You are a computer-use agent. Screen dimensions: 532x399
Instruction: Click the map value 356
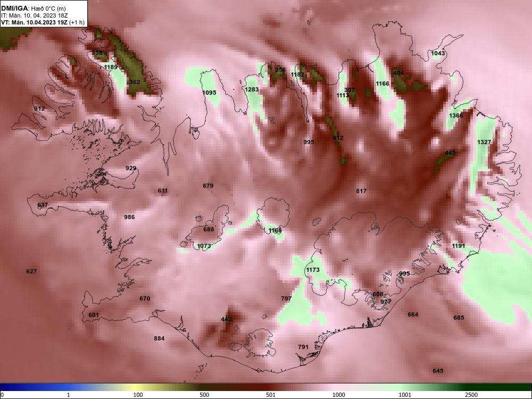coord(280,70)
